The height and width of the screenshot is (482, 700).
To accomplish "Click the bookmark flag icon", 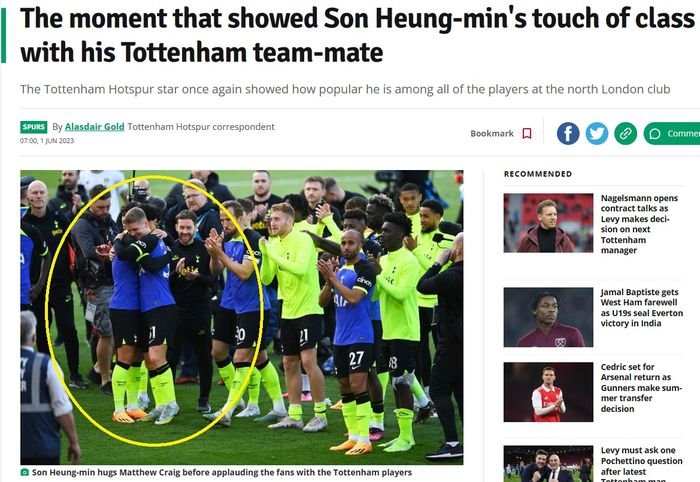I will coord(527,133).
